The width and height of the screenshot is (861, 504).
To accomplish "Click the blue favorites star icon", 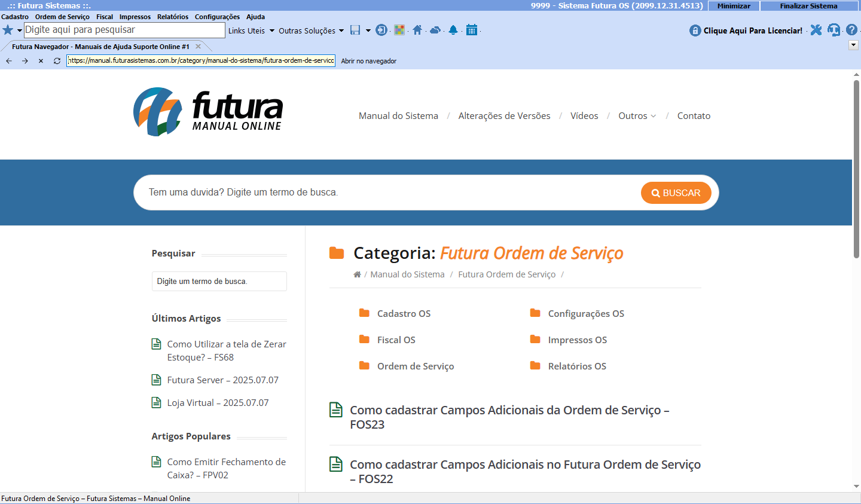I will pos(8,30).
